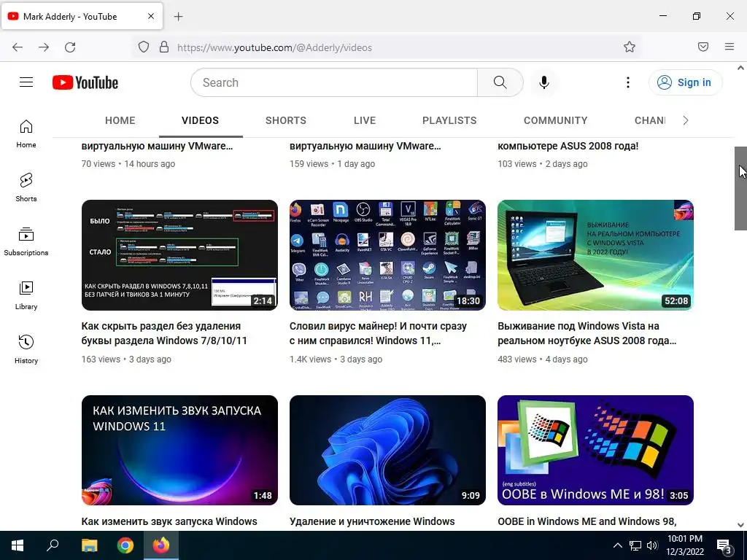Open the 1:48 Windows 11 startup sound thumbnail
Viewport: 747px width, 560px height.
click(179, 450)
